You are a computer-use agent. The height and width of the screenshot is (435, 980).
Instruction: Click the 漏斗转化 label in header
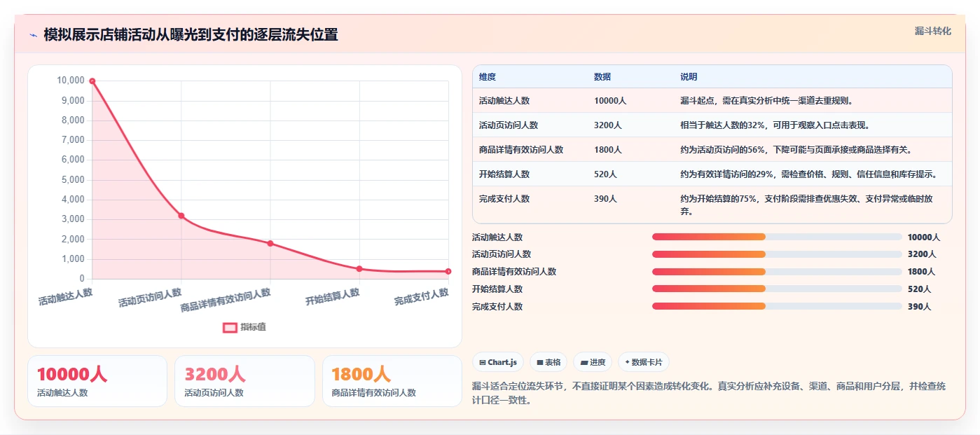click(933, 31)
